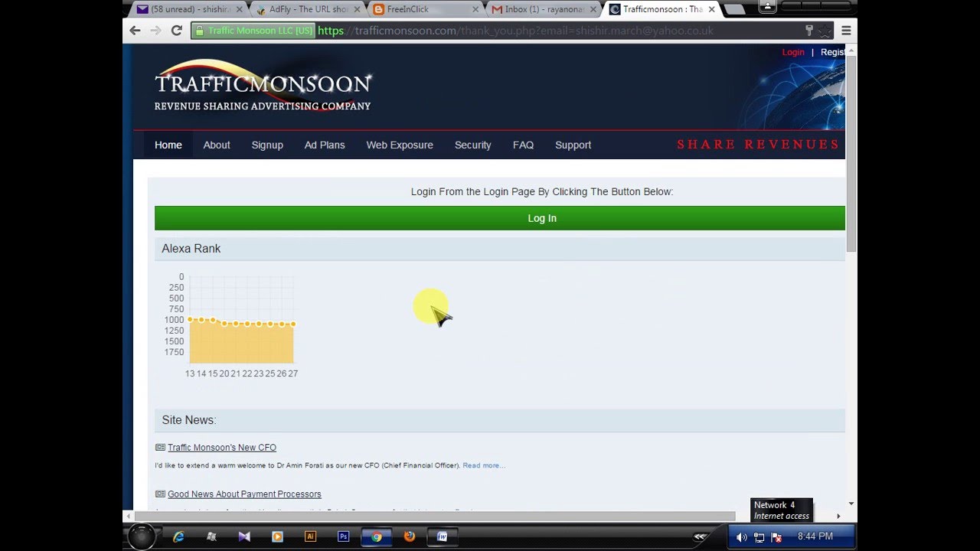The height and width of the screenshot is (551, 980).
Task: Switch to the Yahoo mail (58 unread) tab
Action: [x=188, y=9]
